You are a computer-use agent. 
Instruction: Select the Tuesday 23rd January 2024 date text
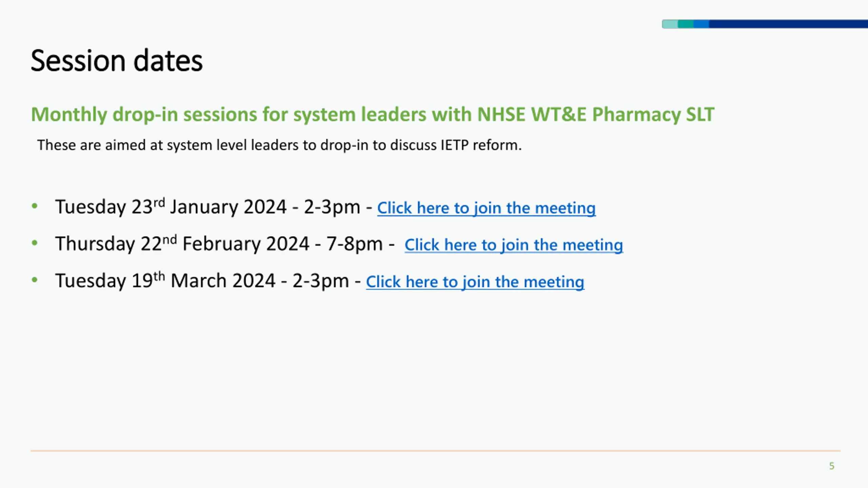pyautogui.click(x=171, y=207)
